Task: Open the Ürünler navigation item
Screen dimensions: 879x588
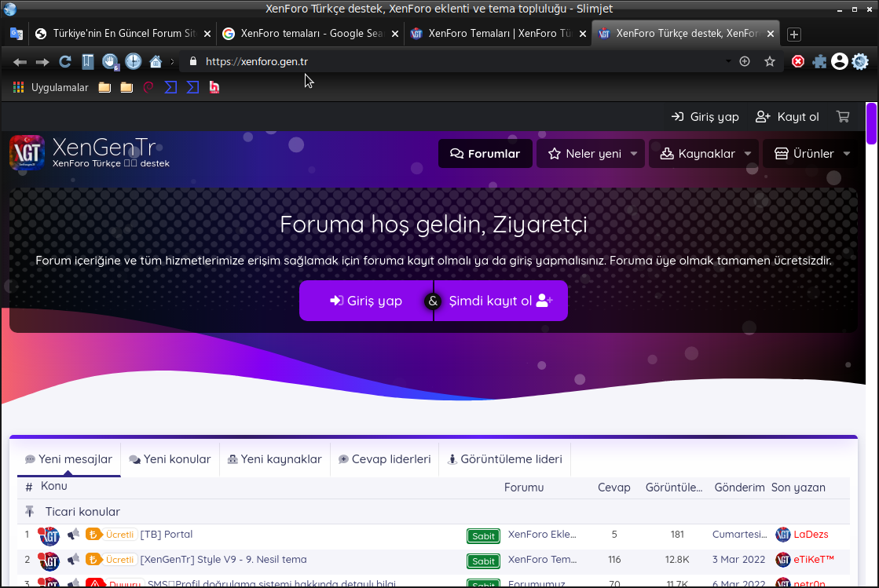Action: coord(804,153)
